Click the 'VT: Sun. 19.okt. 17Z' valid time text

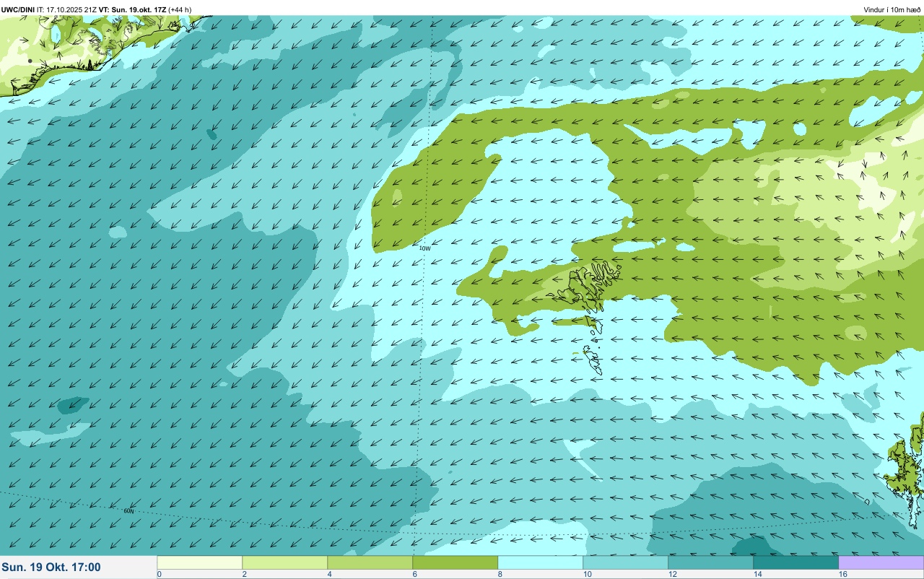coord(133,9)
